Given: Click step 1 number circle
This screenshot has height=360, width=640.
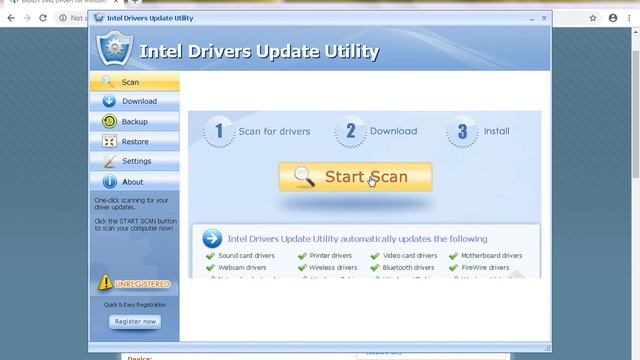Looking at the screenshot, I should 219,131.
